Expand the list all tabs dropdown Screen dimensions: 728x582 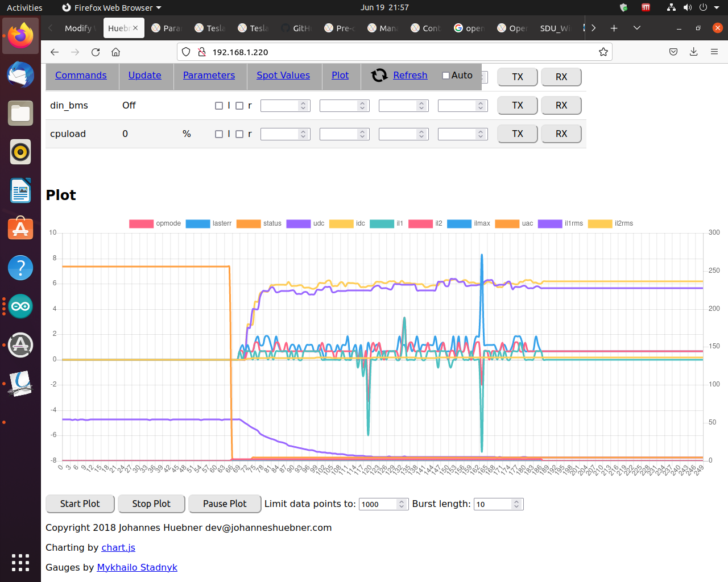(x=636, y=28)
